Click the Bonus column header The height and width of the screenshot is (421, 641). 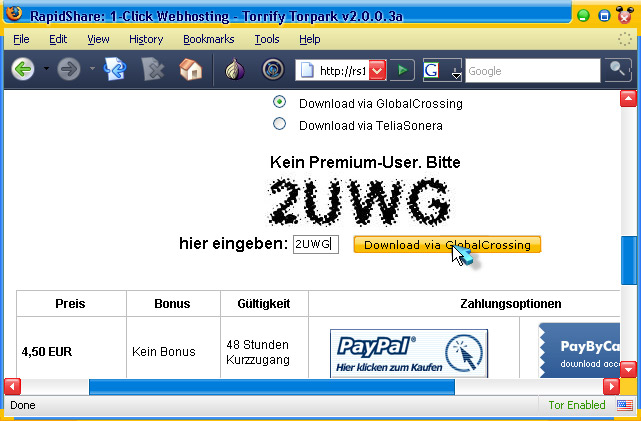(x=173, y=304)
